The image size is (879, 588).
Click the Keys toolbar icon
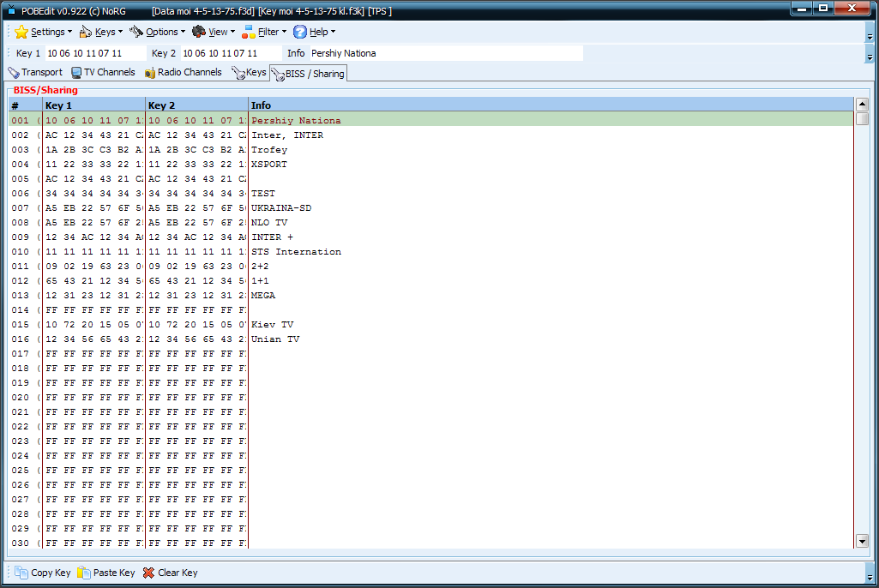click(85, 32)
